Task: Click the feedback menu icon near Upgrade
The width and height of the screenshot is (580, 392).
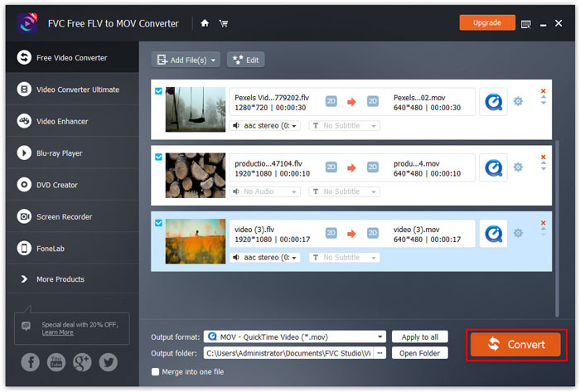Action: coord(525,24)
